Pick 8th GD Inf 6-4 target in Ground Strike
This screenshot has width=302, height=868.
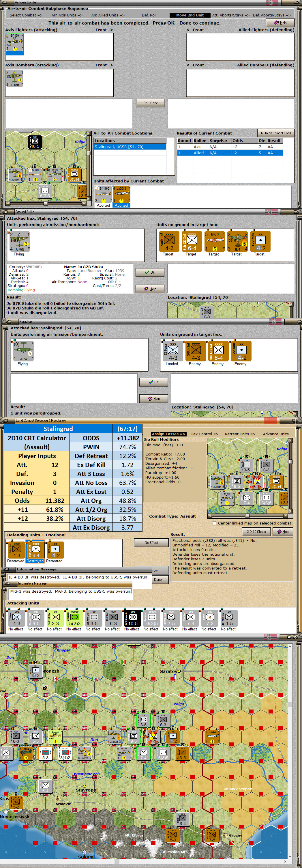[192, 241]
